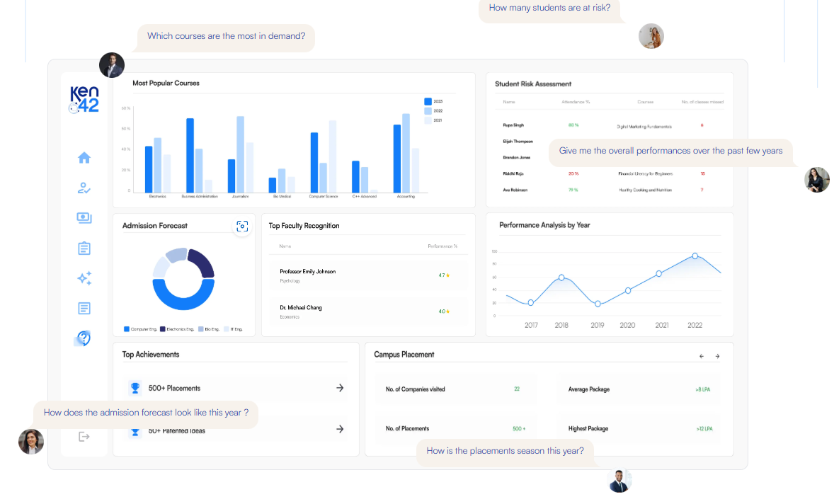
Task: Expand the 50+ Patented Ideas achievement
Action: 340,429
